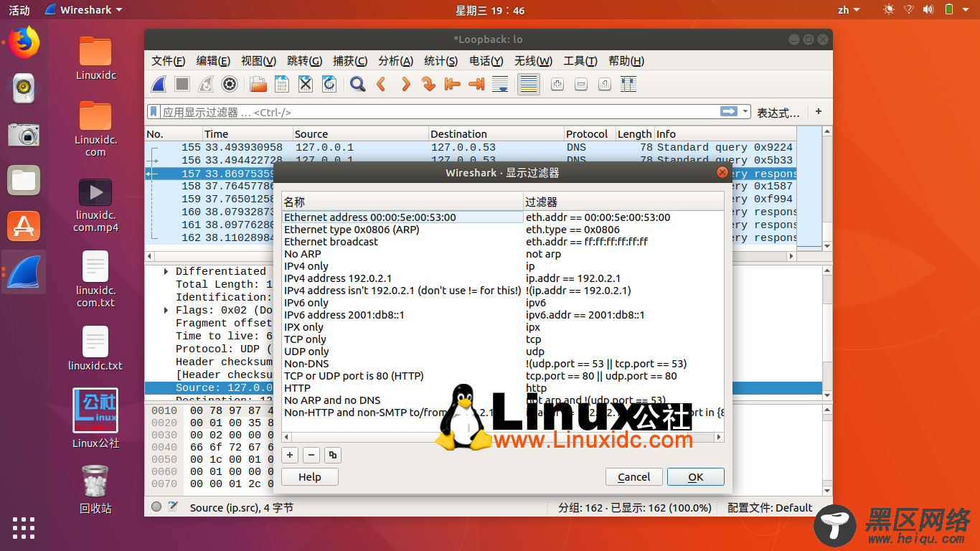This screenshot has height=551, width=980.
Task: Select packet 155 row
Action: [470, 147]
